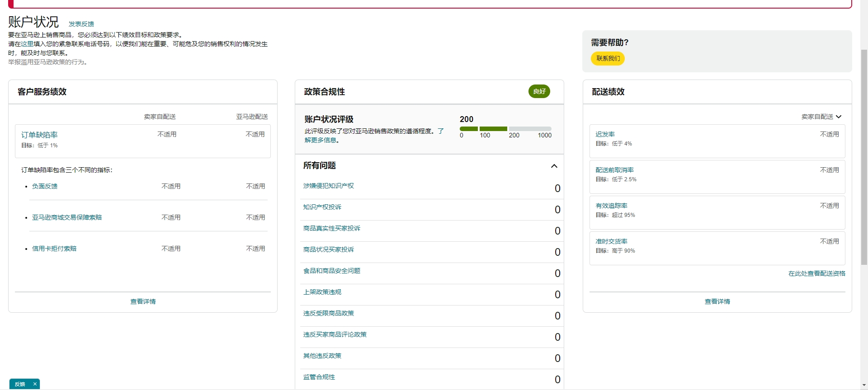Open the 迟发率 metric link
This screenshot has width=868, height=390.
pyautogui.click(x=605, y=134)
